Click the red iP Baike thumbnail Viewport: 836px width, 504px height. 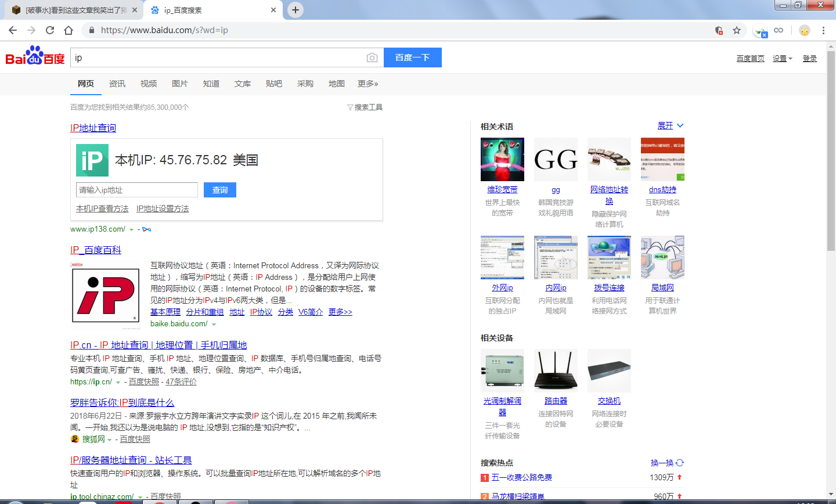pyautogui.click(x=105, y=296)
